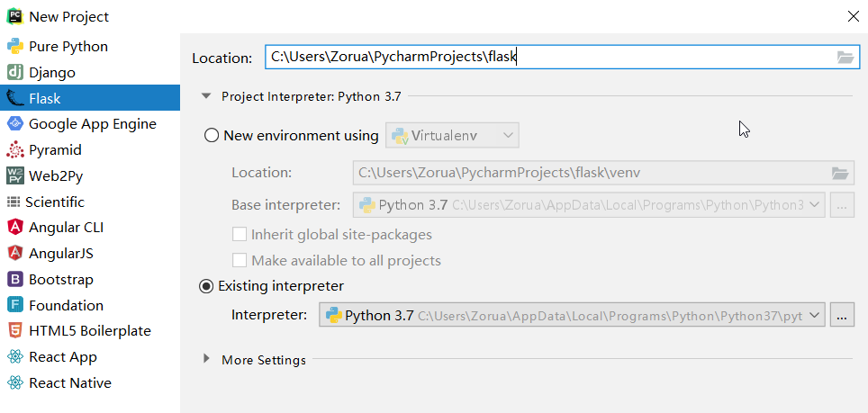Toggle Make available to all projects checkbox
Screen dimensions: 868x413
pyautogui.click(x=240, y=261)
